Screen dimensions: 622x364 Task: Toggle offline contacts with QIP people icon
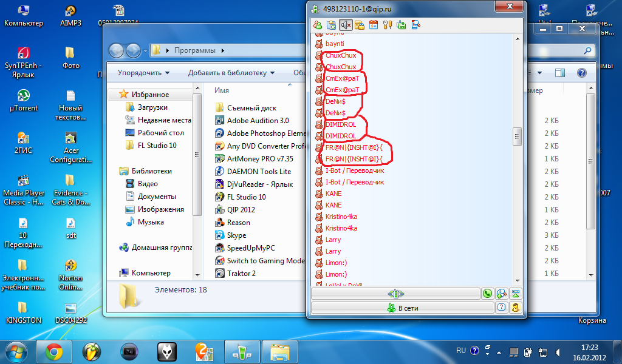318,25
